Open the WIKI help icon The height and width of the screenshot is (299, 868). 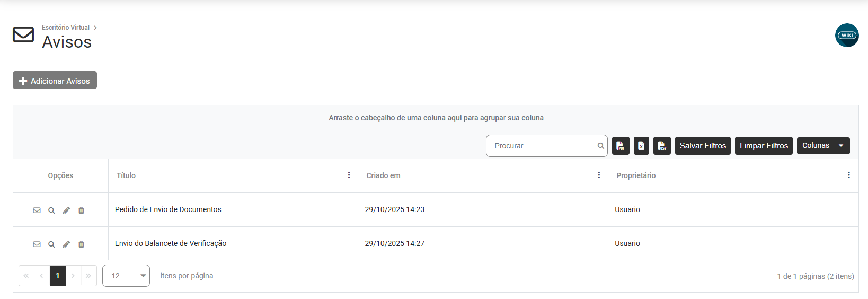pyautogui.click(x=847, y=36)
